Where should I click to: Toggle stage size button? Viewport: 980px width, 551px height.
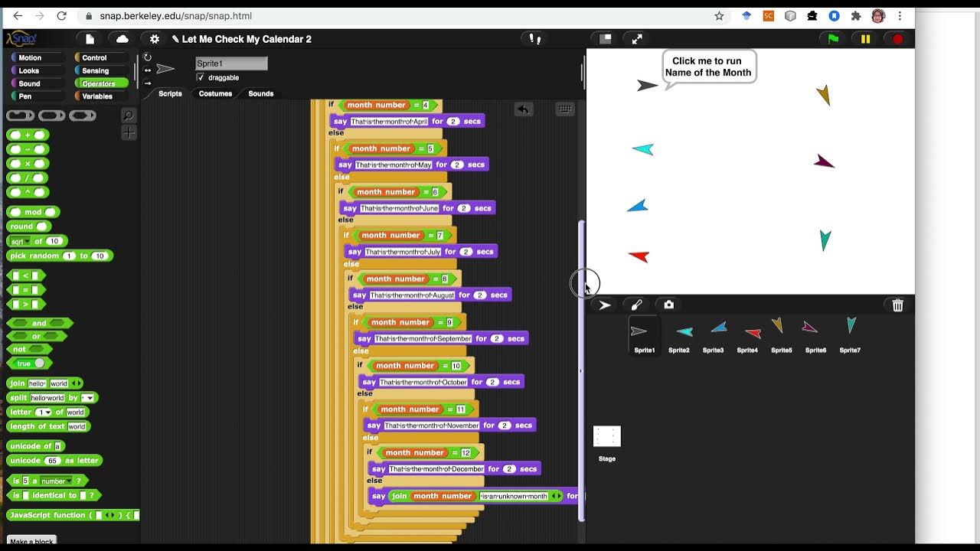[x=605, y=39]
